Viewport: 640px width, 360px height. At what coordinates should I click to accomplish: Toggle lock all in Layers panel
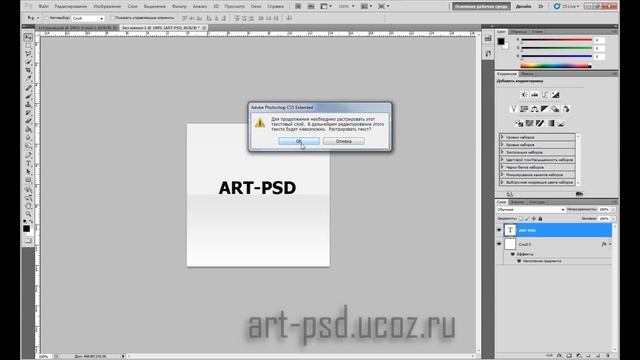coord(540,219)
